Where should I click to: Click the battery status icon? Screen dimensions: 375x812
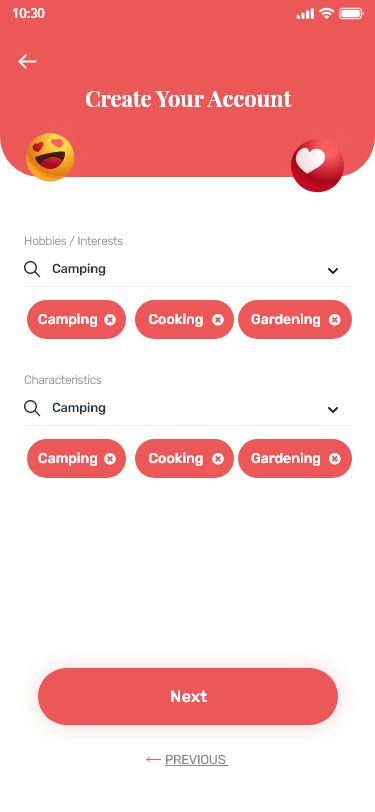pos(352,14)
